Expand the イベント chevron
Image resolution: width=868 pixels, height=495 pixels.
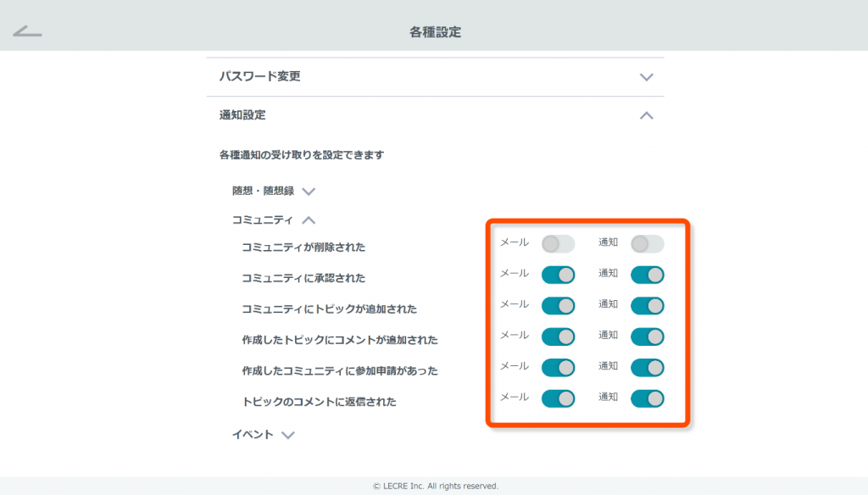click(288, 435)
